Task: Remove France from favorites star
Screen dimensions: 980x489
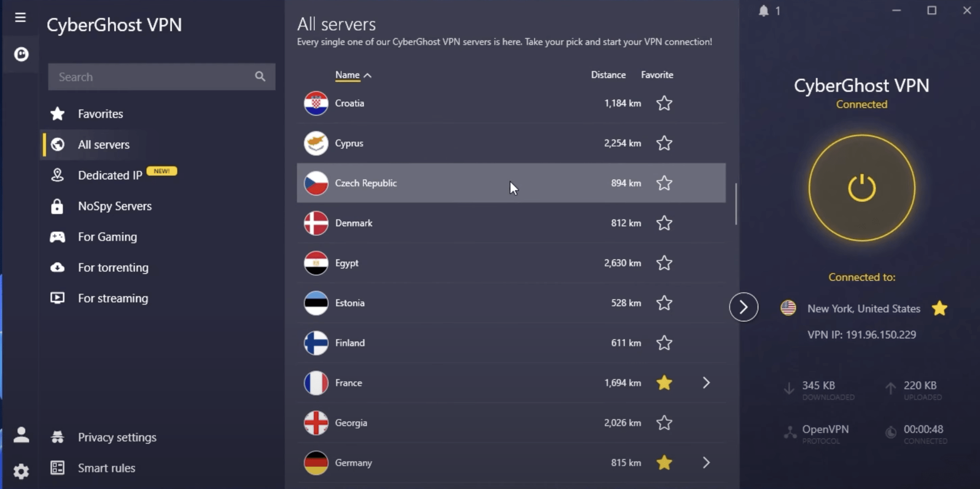Action: pyautogui.click(x=664, y=383)
